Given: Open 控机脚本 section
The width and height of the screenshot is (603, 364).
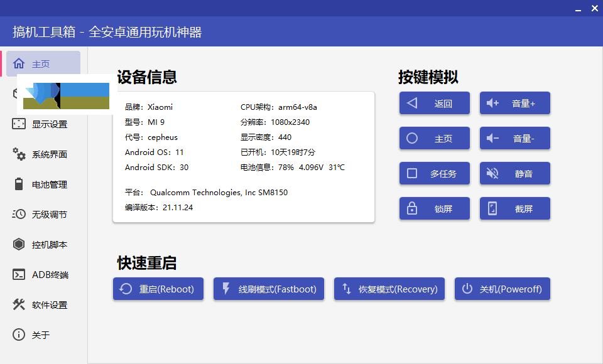Looking at the screenshot, I should [43, 245].
